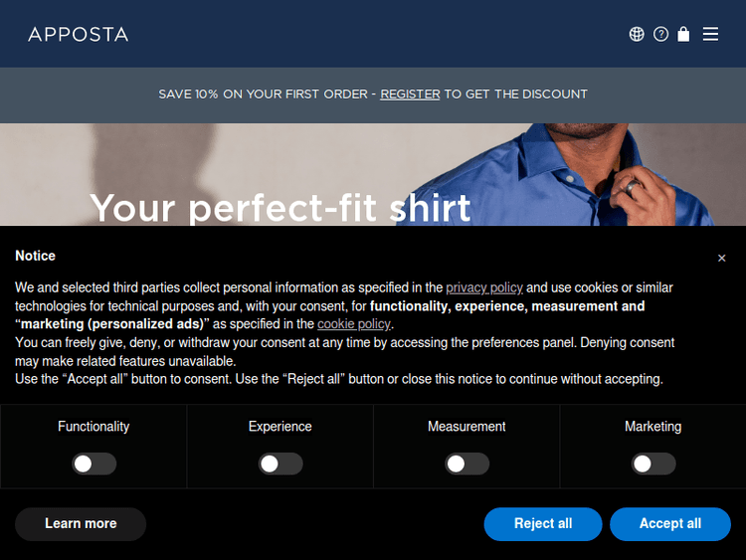Close the cookie notice with X
This screenshot has height=560, width=746.
point(722,259)
